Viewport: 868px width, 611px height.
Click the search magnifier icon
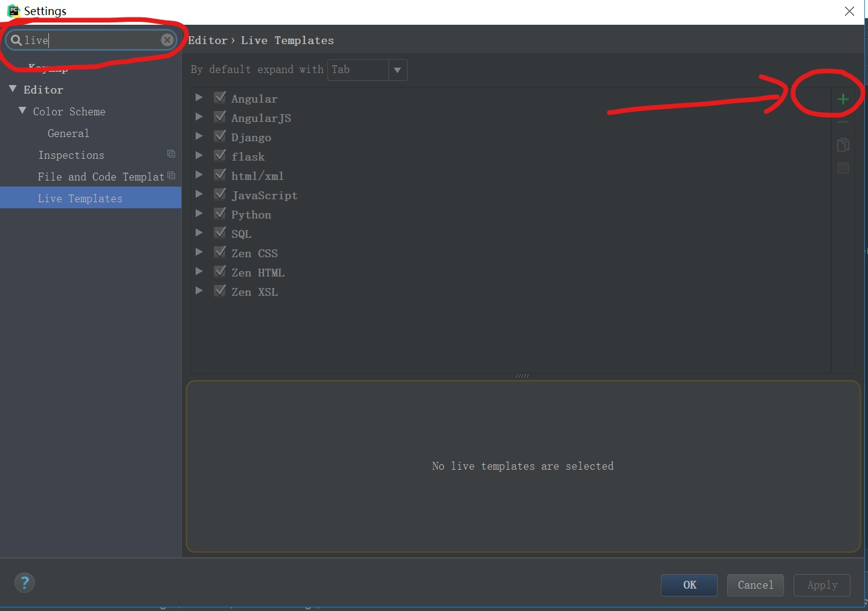(16, 40)
